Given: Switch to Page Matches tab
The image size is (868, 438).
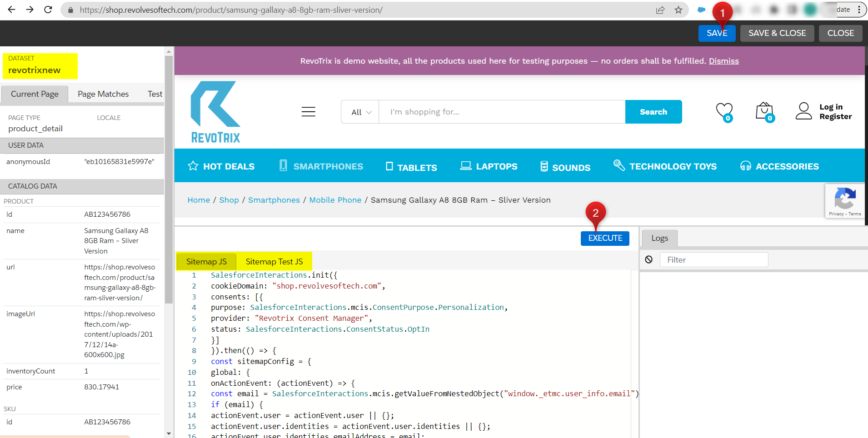Looking at the screenshot, I should point(103,94).
